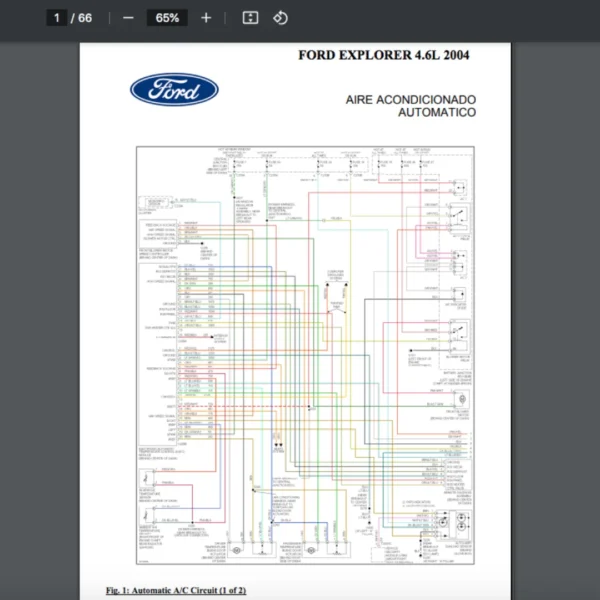Rotate the document counterclockwise

[x=280, y=18]
